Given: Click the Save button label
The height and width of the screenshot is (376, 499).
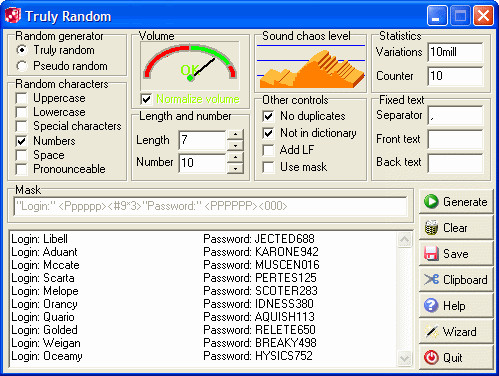Looking at the screenshot, I should (456, 254).
